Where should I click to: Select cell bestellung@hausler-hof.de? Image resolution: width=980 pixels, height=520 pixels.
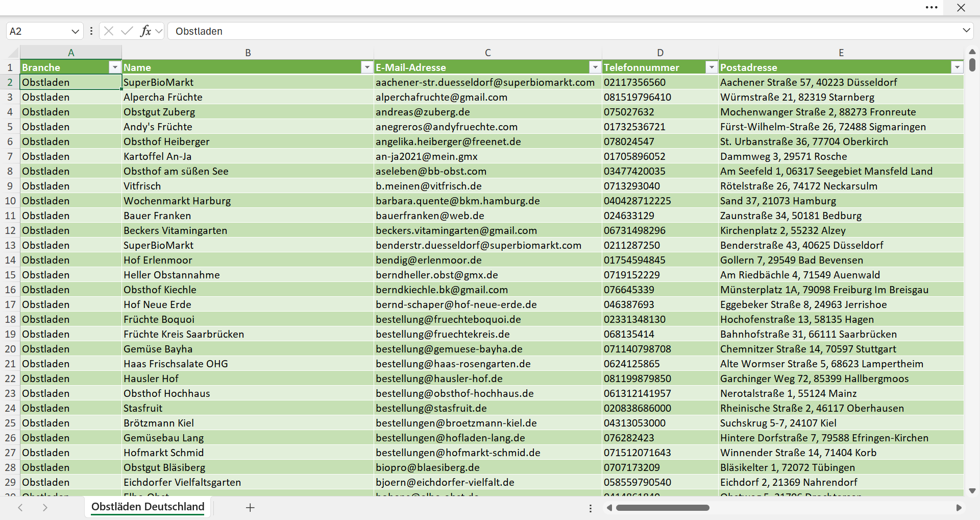(x=488, y=379)
